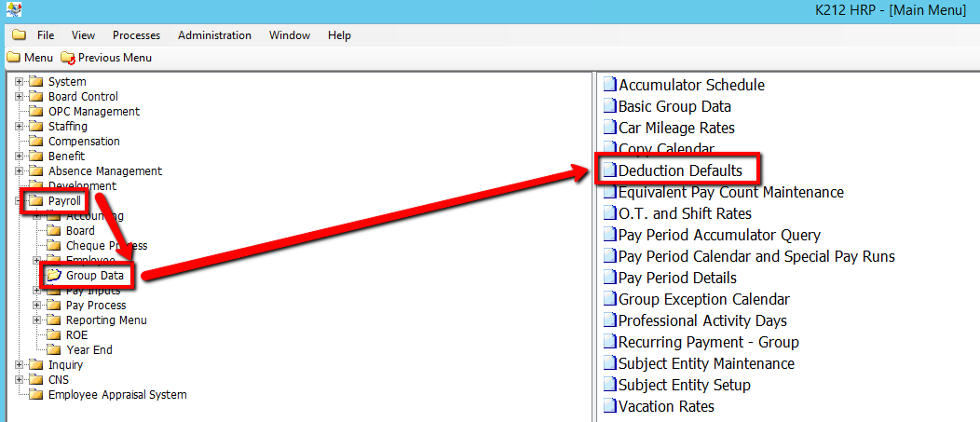Viewport: 980px width, 422px height.
Task: Click the Menu folder icon in toolbar
Action: [x=13, y=58]
